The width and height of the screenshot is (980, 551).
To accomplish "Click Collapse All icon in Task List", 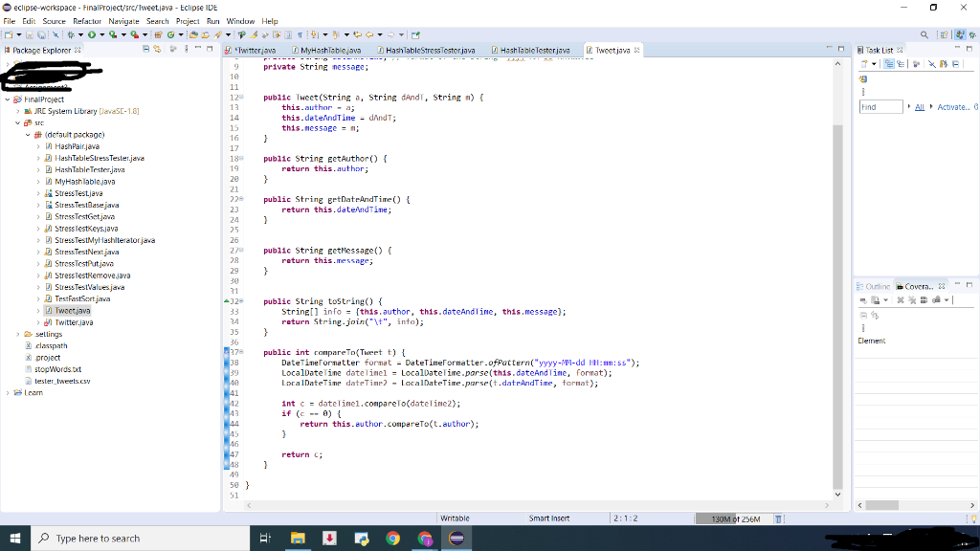I will [x=956, y=64].
